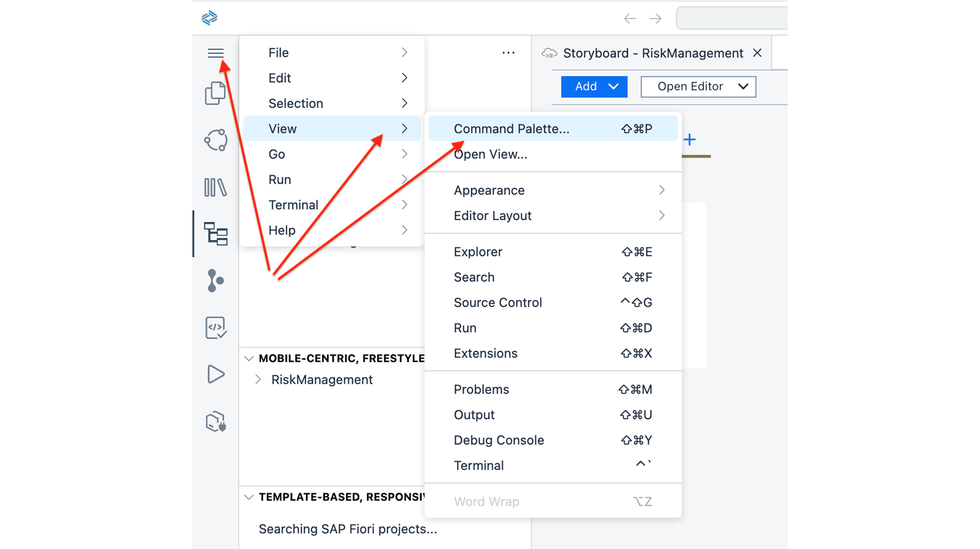The height and width of the screenshot is (549, 980).
Task: Choose Search from the View menu
Action: (553, 278)
